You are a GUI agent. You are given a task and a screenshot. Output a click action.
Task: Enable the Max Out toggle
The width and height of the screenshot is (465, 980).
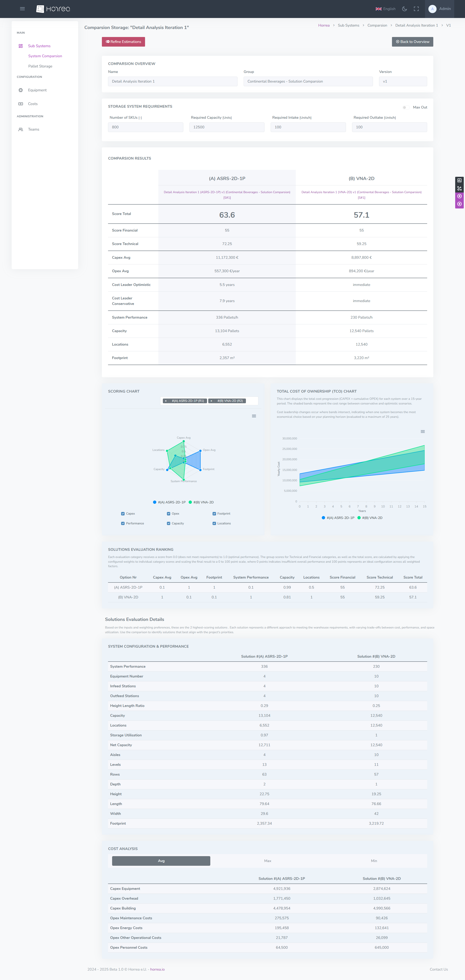pos(406,107)
